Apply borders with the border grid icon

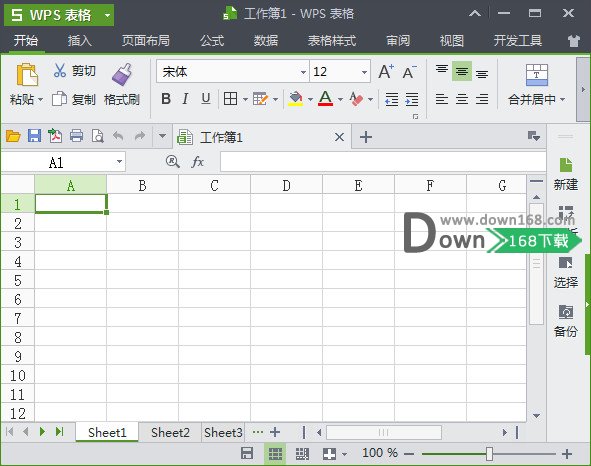click(230, 99)
